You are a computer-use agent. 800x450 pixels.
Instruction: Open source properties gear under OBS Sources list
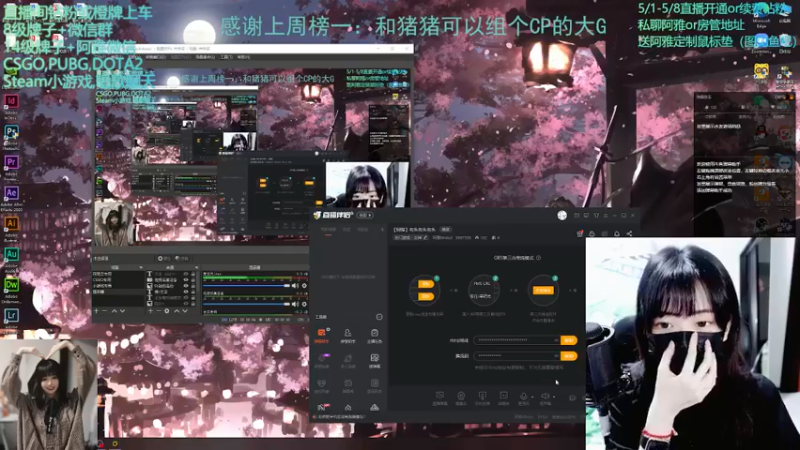click(167, 311)
